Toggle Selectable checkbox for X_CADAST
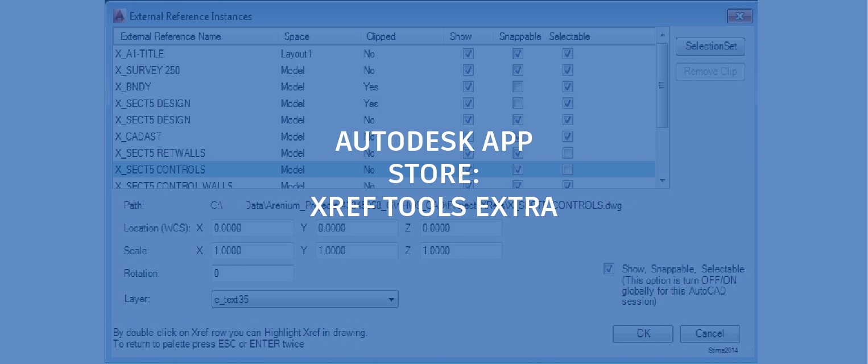This screenshot has height=364, width=868. pos(568,136)
